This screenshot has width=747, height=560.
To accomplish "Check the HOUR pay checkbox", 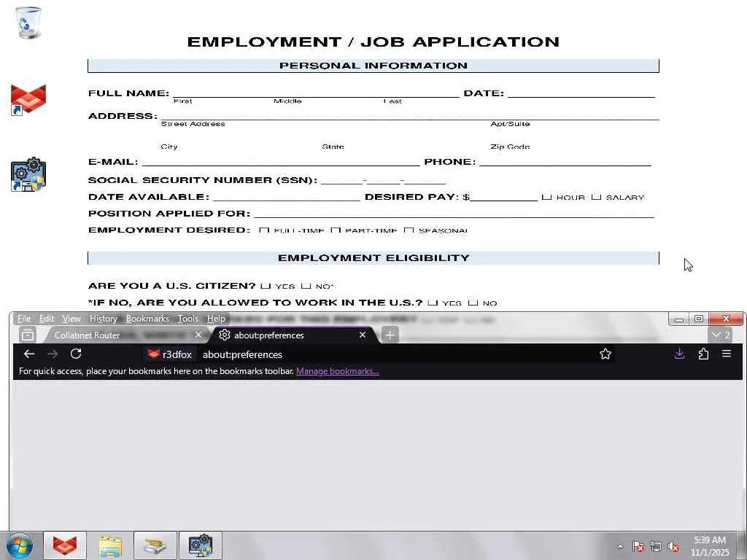I will 546,197.
